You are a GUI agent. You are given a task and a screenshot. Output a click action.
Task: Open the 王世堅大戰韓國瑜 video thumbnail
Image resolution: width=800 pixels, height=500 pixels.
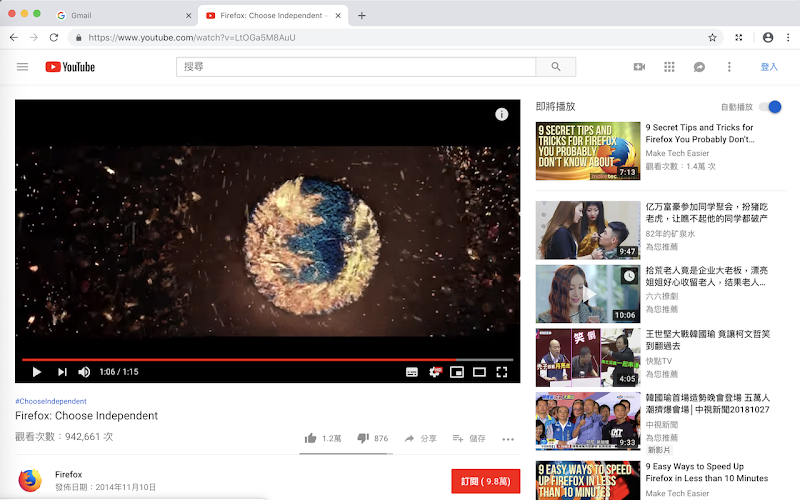pos(588,358)
